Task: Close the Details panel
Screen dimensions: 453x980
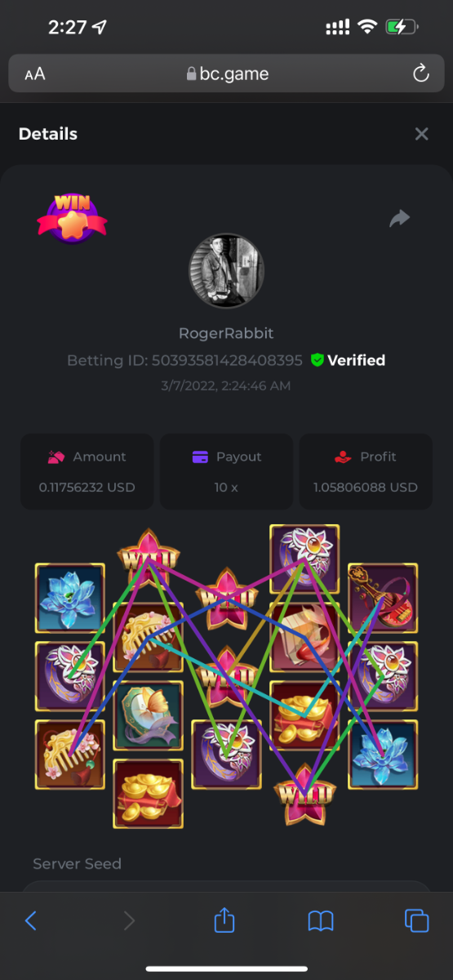Action: (421, 134)
